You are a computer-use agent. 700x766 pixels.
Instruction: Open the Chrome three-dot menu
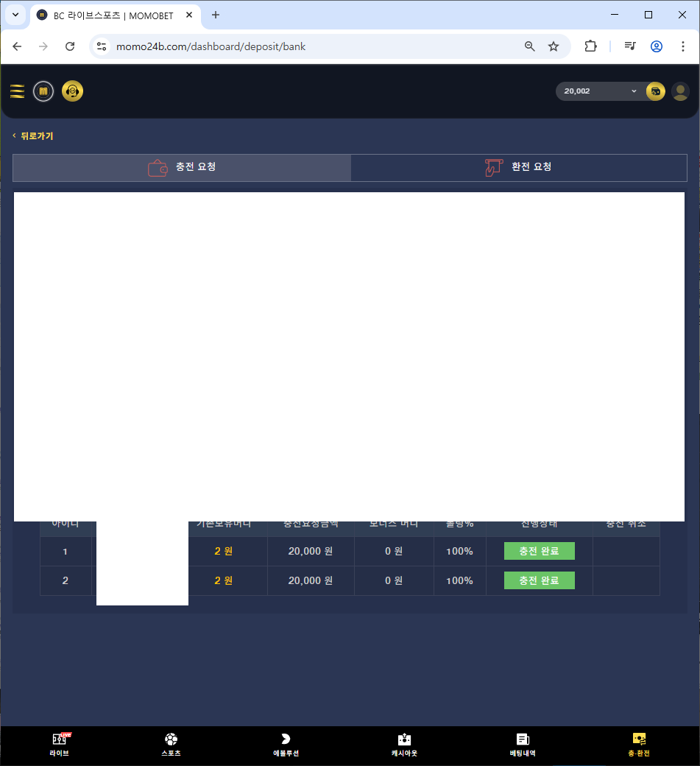(682, 46)
